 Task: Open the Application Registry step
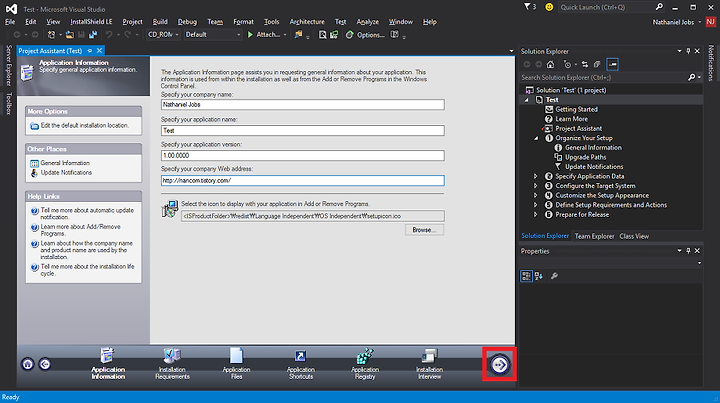tap(365, 363)
